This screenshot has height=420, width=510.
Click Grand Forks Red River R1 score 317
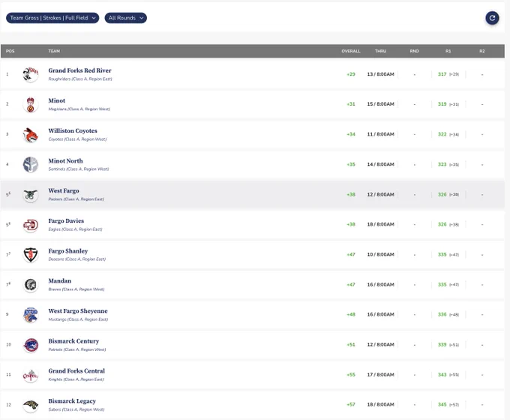point(442,74)
